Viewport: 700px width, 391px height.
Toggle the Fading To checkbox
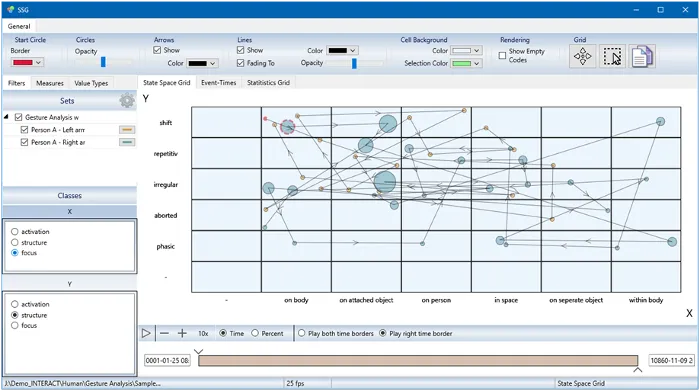tap(241, 63)
